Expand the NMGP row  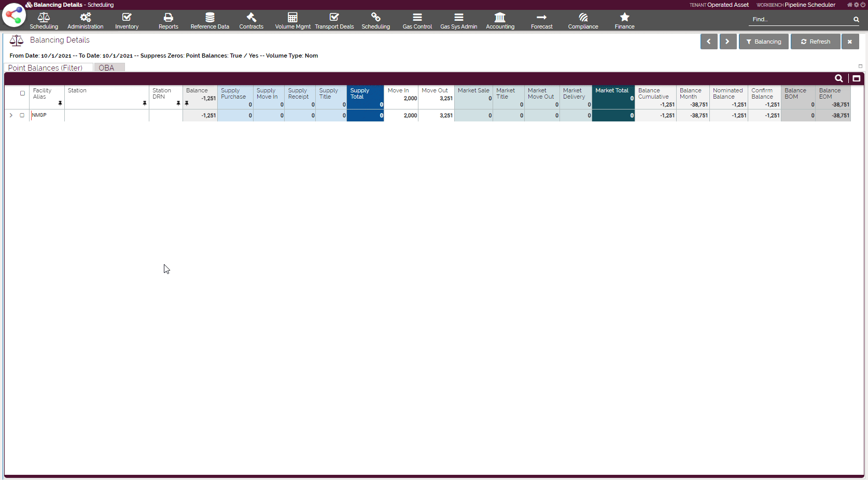click(11, 115)
